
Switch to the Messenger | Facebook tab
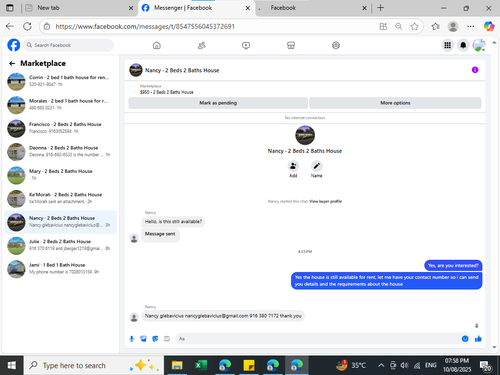pos(196,8)
